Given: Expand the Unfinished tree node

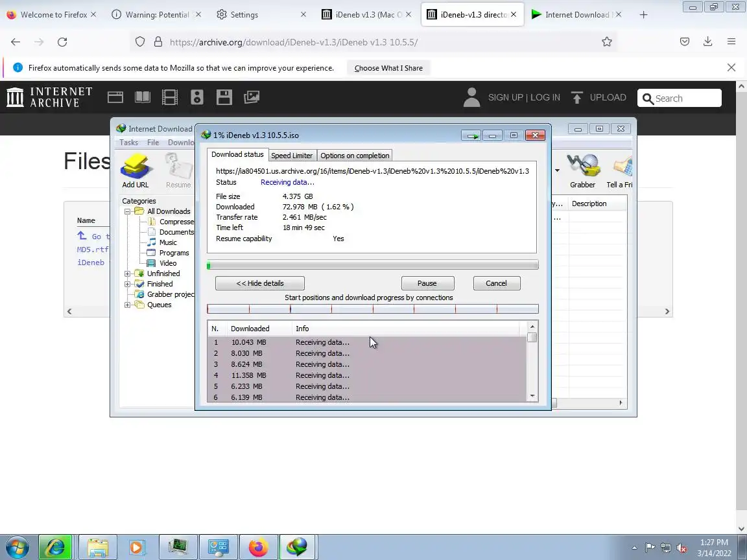Looking at the screenshot, I should click(x=127, y=274).
